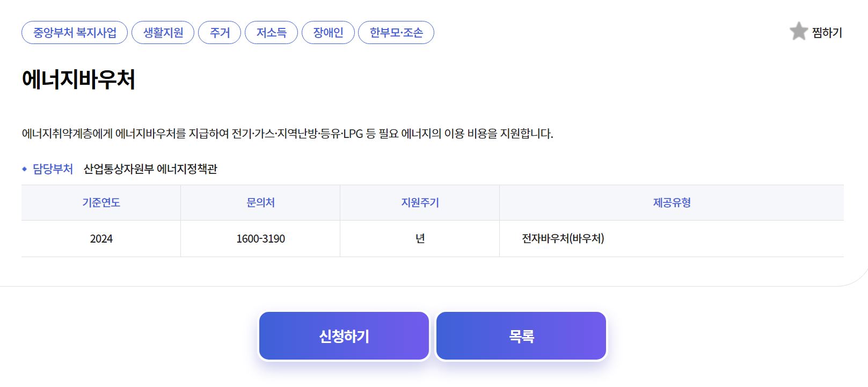Return to the list via 목록 button

point(521,335)
